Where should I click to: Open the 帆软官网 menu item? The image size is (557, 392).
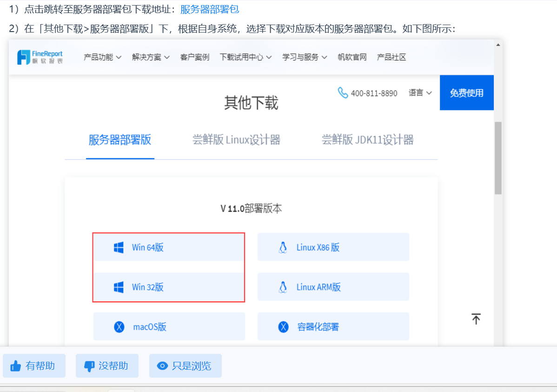click(x=352, y=57)
